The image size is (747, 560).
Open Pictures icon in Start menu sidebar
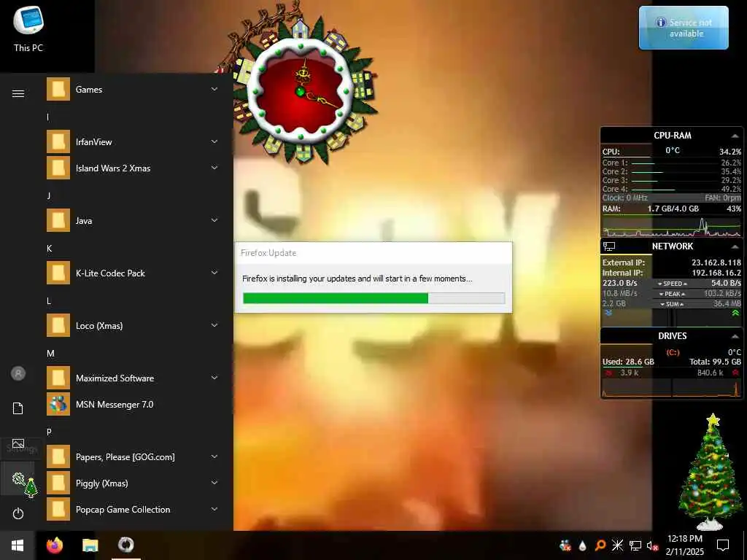click(18, 444)
